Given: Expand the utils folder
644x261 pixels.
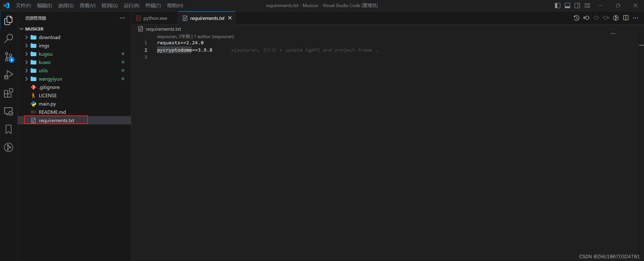Looking at the screenshot, I should click(x=26, y=71).
